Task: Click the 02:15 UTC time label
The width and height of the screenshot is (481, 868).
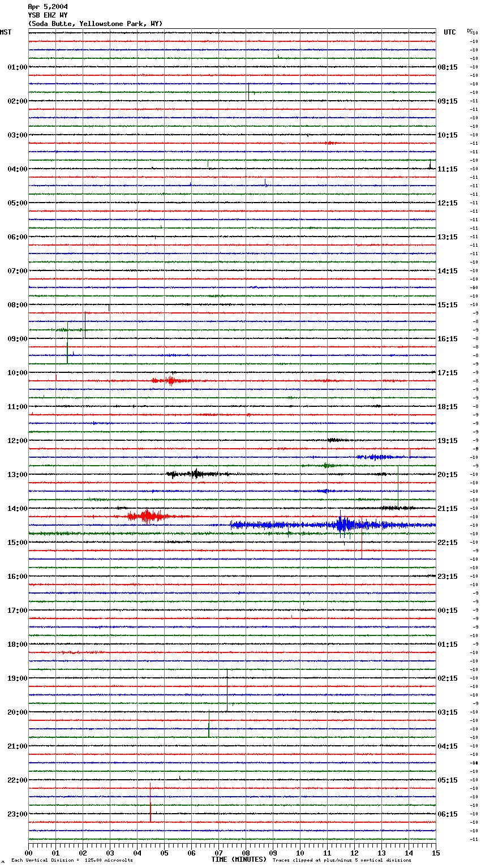Action: [448, 678]
